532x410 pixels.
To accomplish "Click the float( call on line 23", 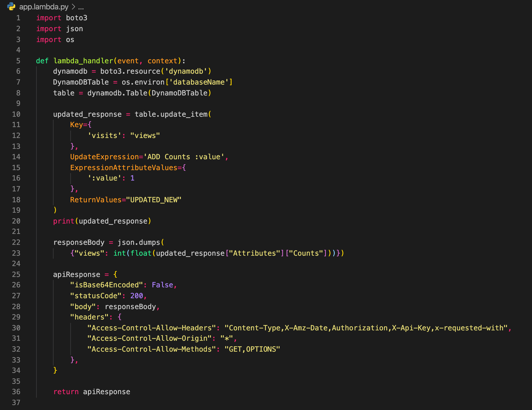I will click(x=141, y=253).
